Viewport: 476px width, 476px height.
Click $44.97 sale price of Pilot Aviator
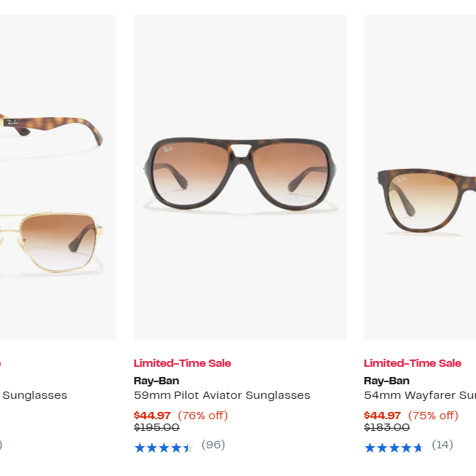click(152, 416)
